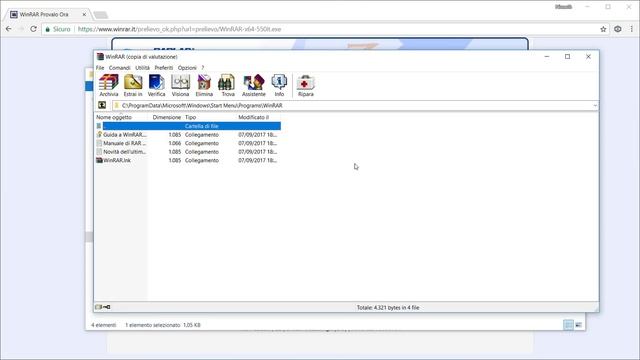The image size is (640, 360).
Task: Switch Explorer window to details view icon
Action: click(x=568, y=325)
